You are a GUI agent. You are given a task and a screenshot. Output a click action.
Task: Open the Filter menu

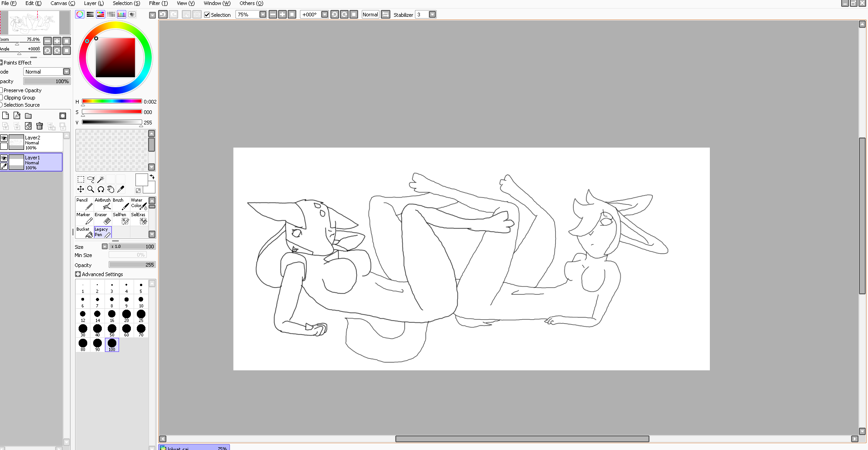pos(158,3)
